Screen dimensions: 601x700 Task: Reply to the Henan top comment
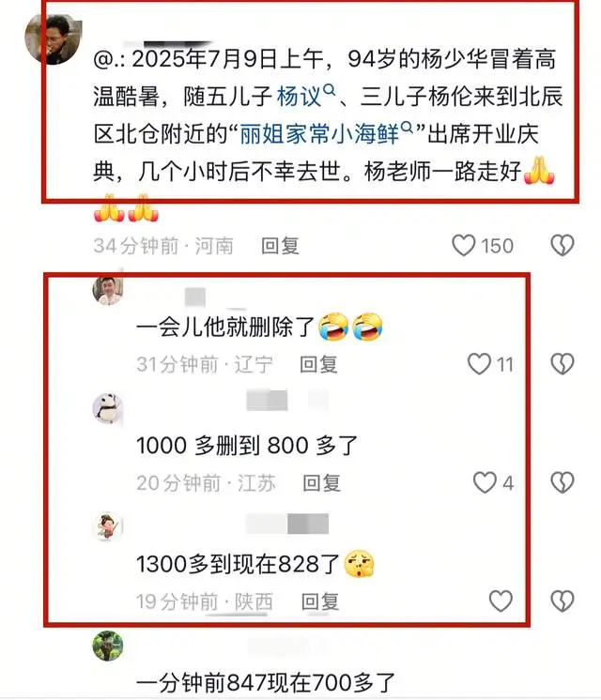280,246
